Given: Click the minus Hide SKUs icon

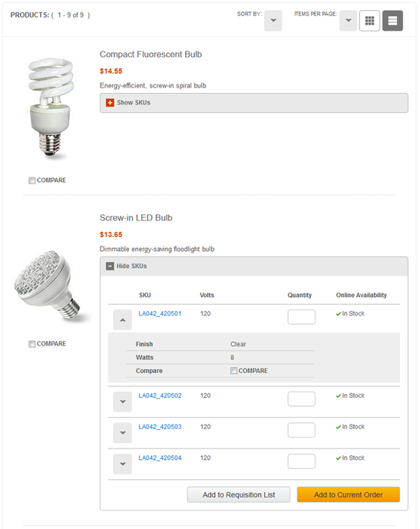Looking at the screenshot, I should click(x=110, y=266).
